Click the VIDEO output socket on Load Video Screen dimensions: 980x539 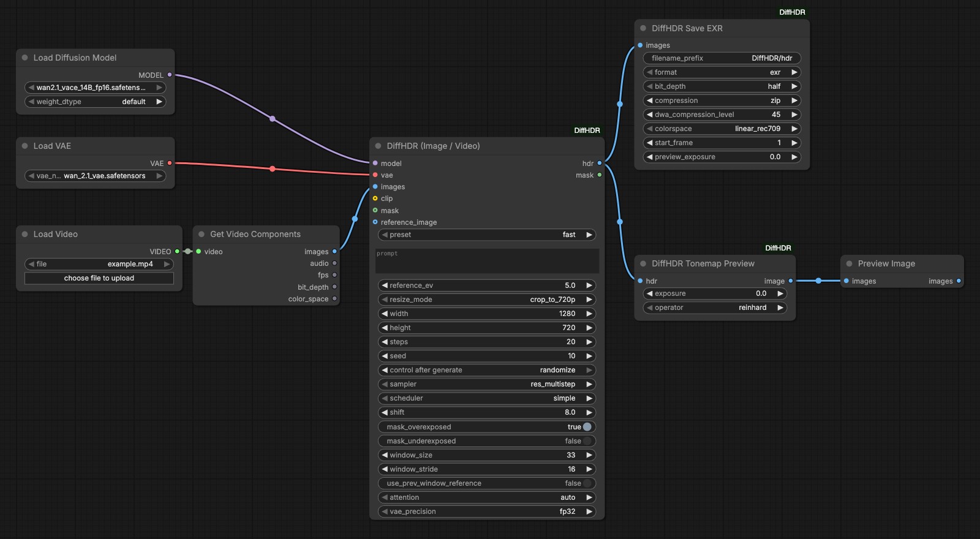coord(177,251)
